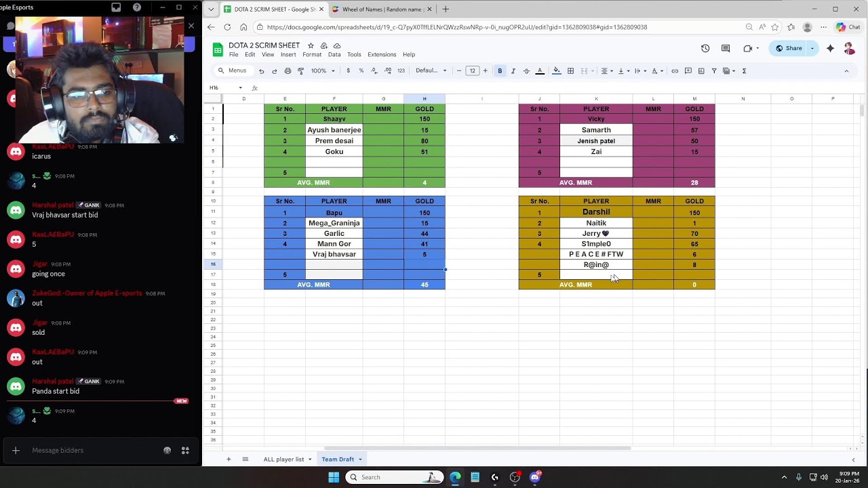Open the Share options dropdown arrow
868x488 pixels.
(x=812, y=48)
